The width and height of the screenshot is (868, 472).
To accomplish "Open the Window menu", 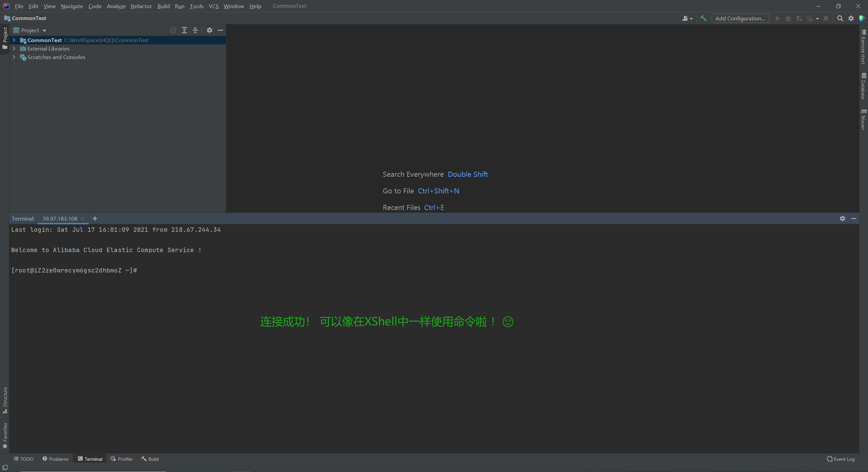I will tap(234, 6).
